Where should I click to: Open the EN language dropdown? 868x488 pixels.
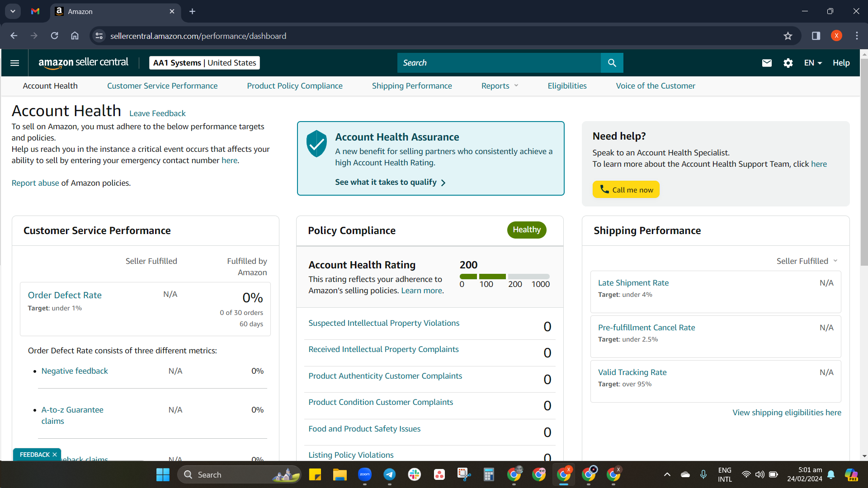point(813,63)
